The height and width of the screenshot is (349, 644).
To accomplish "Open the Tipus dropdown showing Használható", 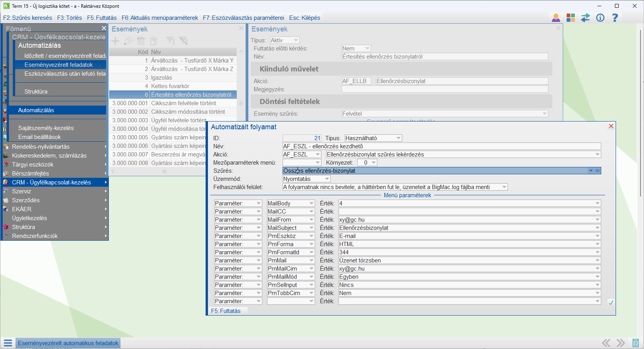I will 398,138.
